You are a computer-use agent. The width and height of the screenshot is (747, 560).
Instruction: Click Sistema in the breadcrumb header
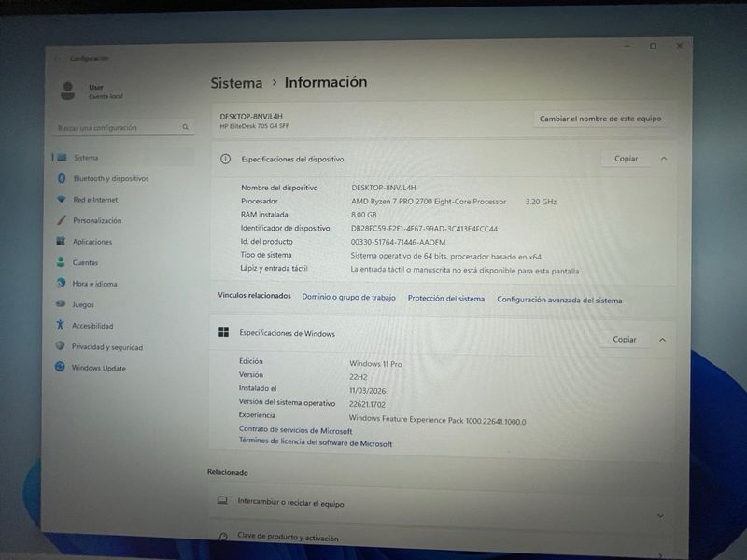click(236, 83)
